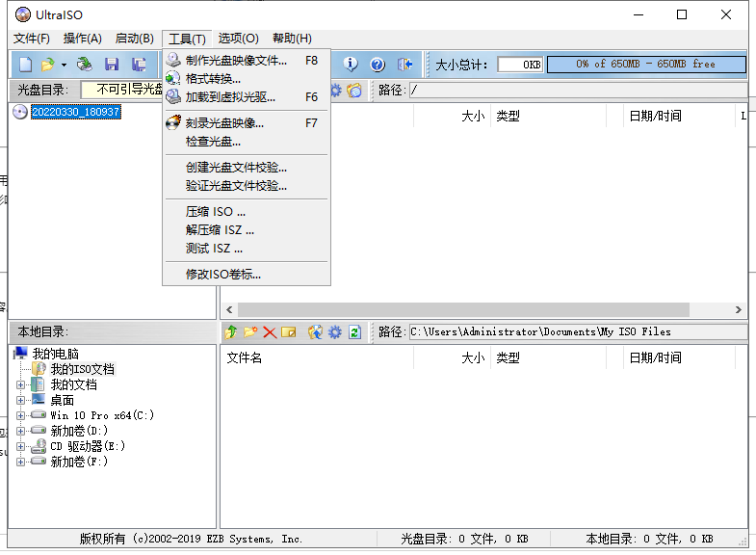The height and width of the screenshot is (555, 756).
Task: Choose 刻录光盘映像... menu entry
Action: tap(247, 123)
